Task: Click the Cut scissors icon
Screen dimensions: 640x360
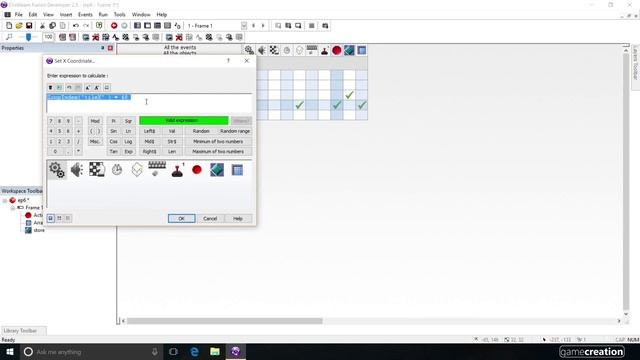Action: coord(42,26)
